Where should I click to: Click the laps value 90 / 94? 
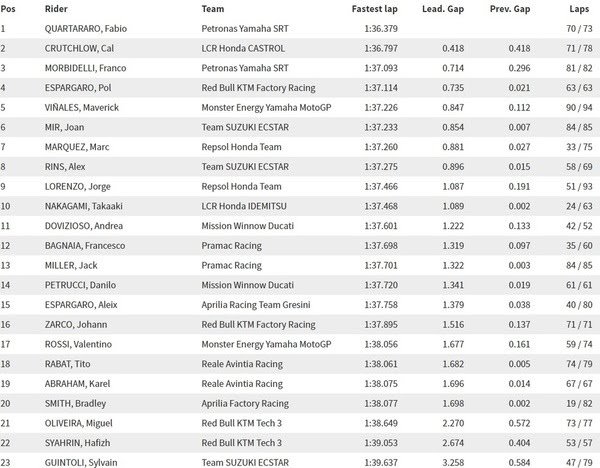tap(579, 108)
